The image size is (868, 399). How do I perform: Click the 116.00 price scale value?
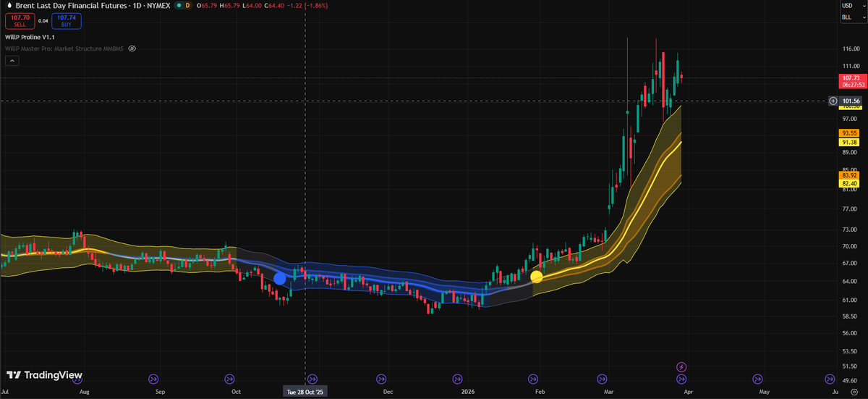(851, 49)
